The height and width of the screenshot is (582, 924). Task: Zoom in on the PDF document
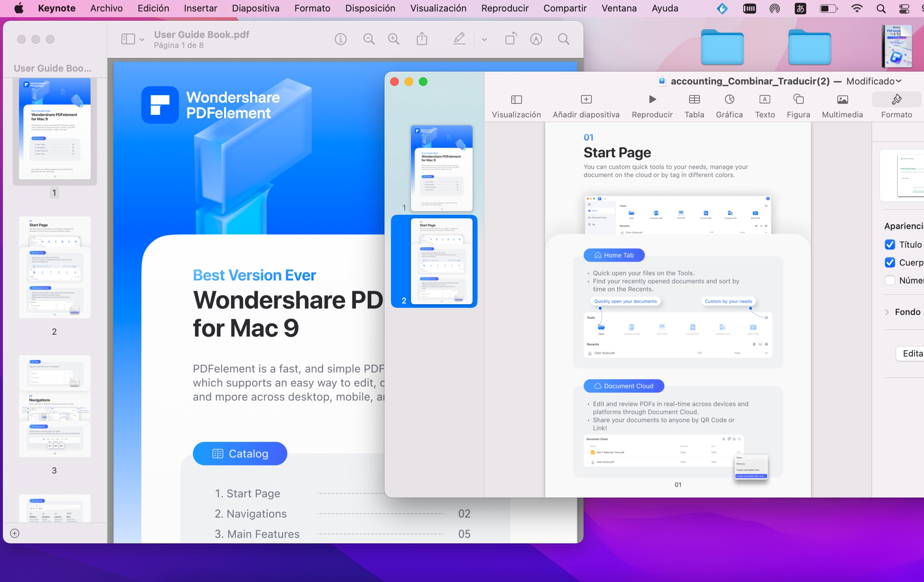pyautogui.click(x=393, y=39)
